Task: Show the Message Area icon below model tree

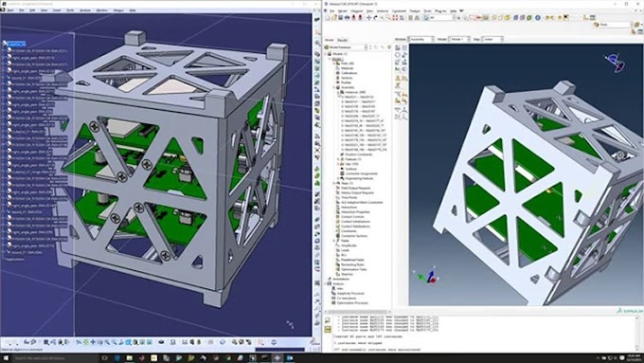Action: [328, 320]
